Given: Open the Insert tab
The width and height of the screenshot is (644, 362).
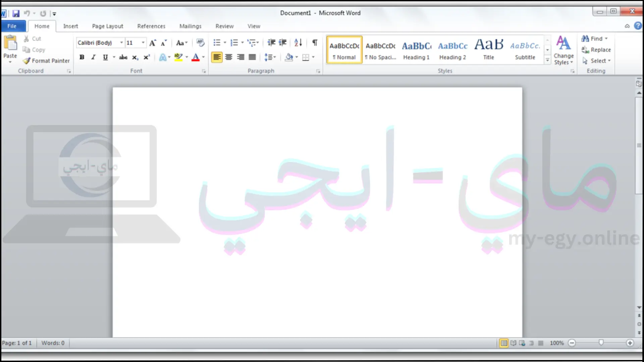Looking at the screenshot, I should [70, 26].
